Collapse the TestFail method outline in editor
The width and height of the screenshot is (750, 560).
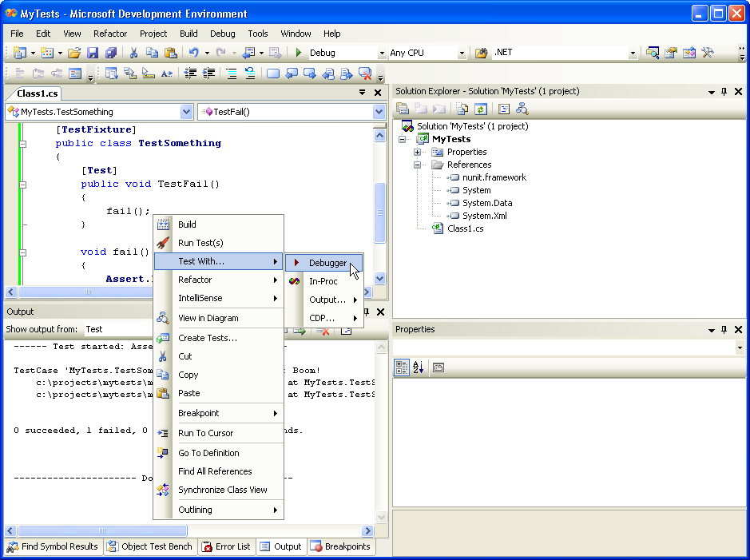[x=23, y=185]
